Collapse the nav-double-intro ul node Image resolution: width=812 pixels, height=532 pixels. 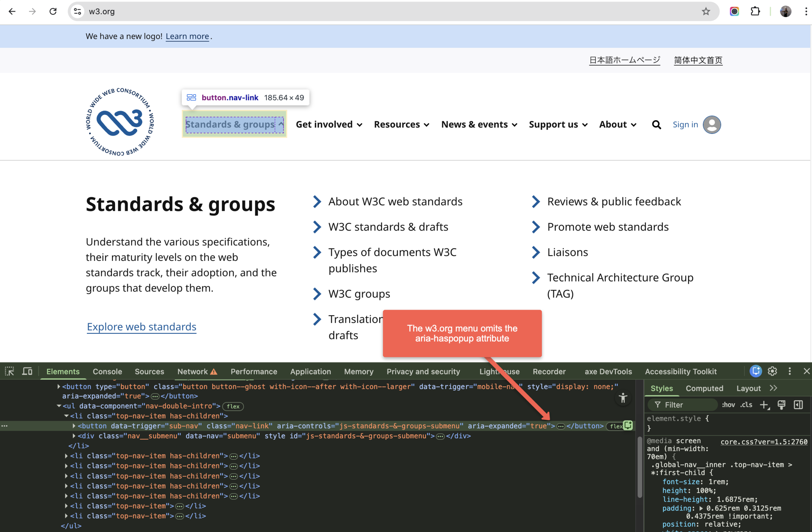(x=59, y=406)
